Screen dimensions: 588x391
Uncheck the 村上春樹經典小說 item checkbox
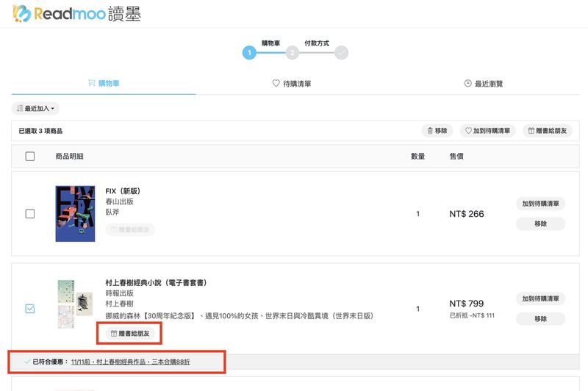click(x=30, y=309)
